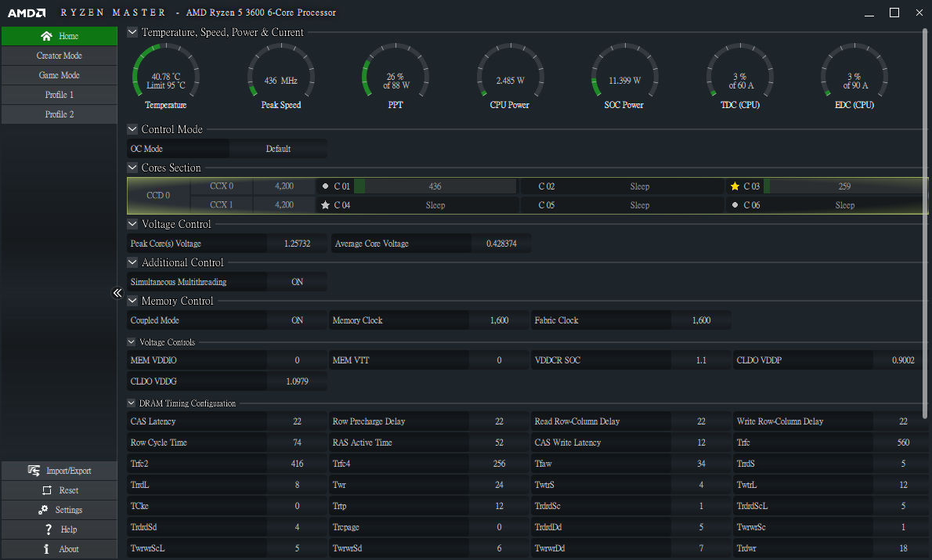Click the VDDCR SOC value 1.1
Screen dimensions: 932x560
[702, 360]
